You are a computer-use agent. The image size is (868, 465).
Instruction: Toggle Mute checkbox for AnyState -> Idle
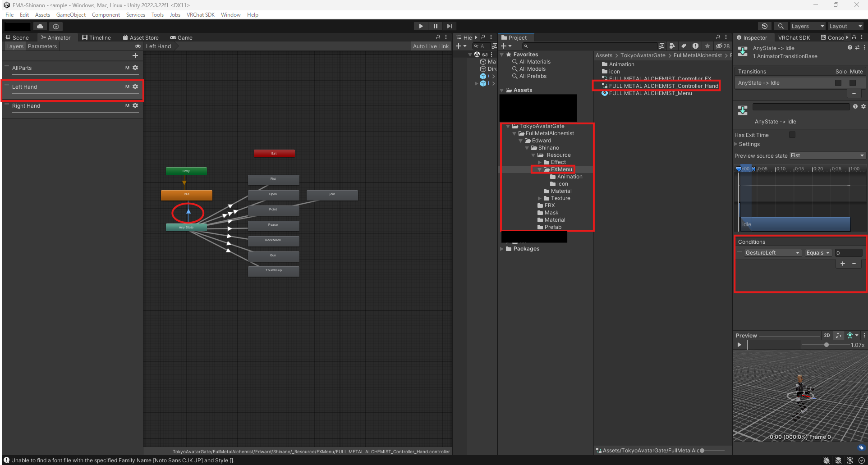(x=853, y=83)
